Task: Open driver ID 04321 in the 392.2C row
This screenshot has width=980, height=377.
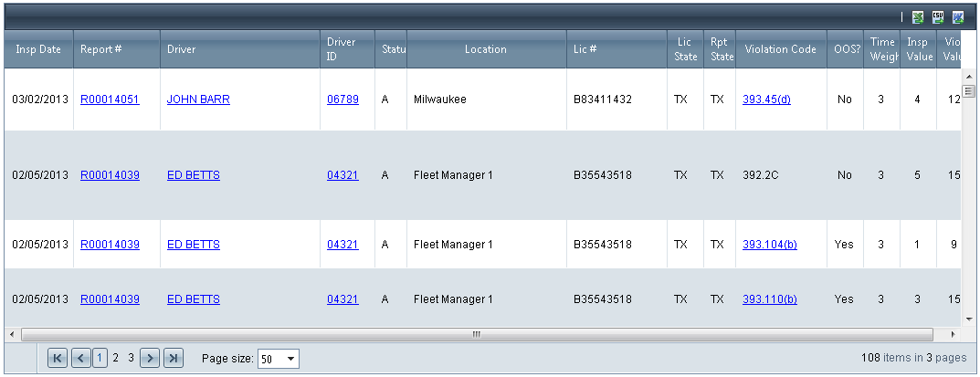Action: tap(342, 175)
